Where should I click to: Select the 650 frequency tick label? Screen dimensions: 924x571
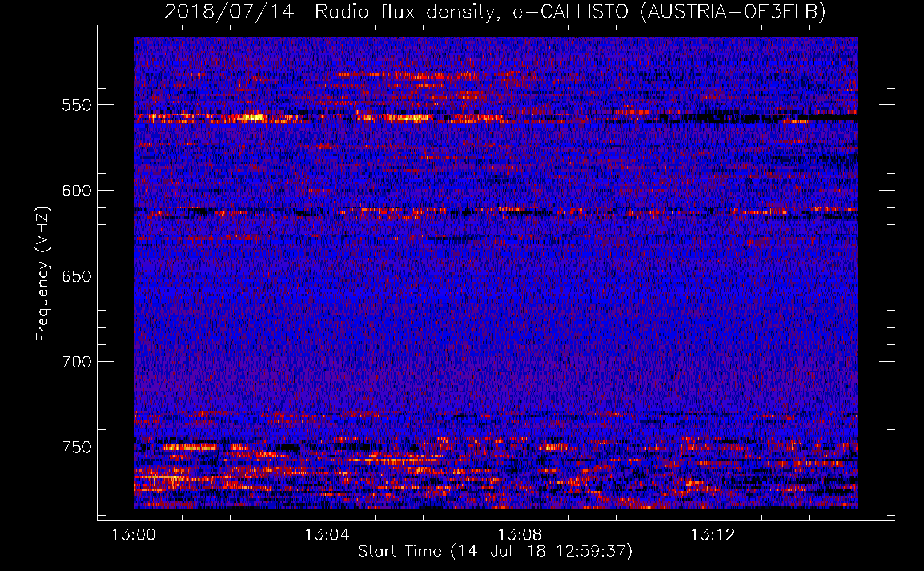77,276
